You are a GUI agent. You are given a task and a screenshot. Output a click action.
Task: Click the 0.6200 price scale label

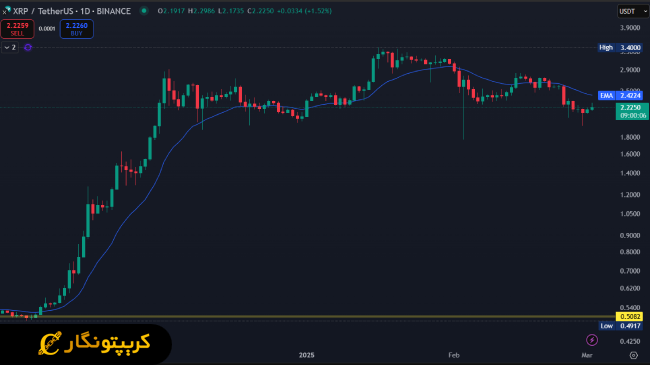(x=630, y=288)
